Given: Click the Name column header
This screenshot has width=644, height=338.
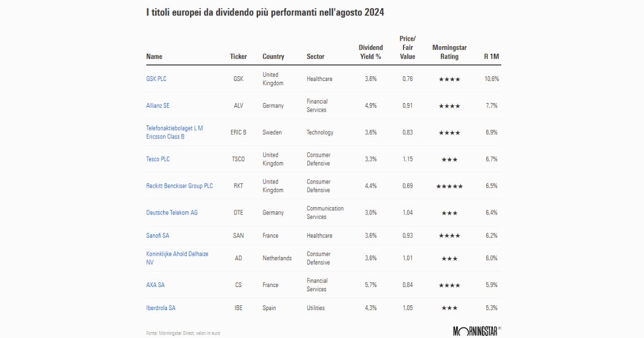Looking at the screenshot, I should tap(154, 56).
